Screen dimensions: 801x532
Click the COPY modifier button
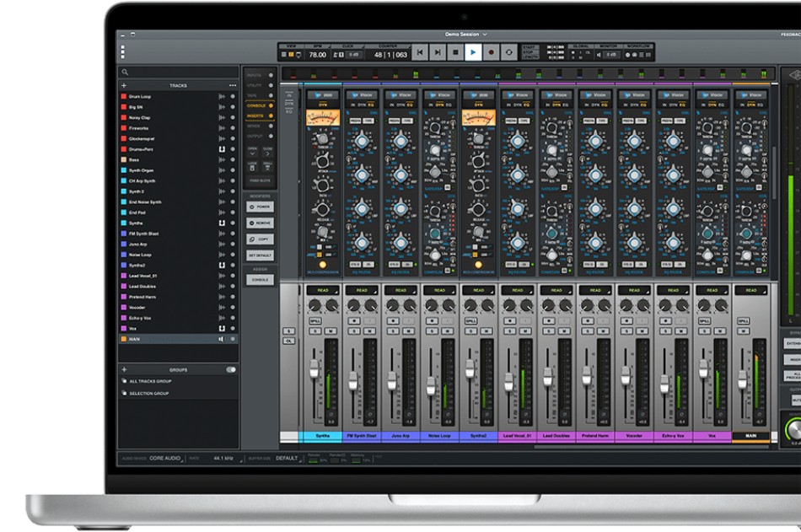pyautogui.click(x=260, y=239)
